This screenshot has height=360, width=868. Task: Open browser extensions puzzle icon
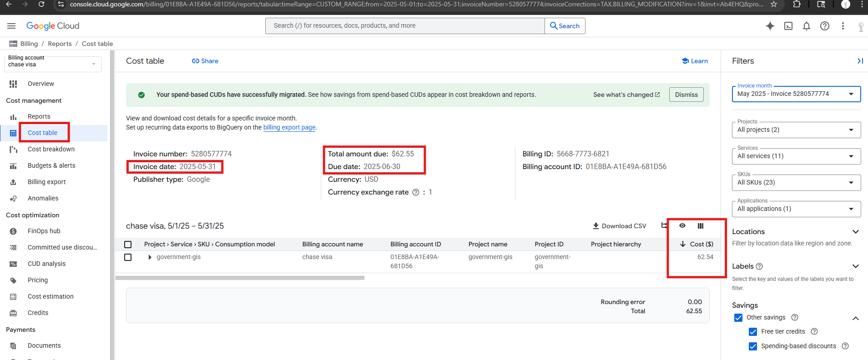797,4
